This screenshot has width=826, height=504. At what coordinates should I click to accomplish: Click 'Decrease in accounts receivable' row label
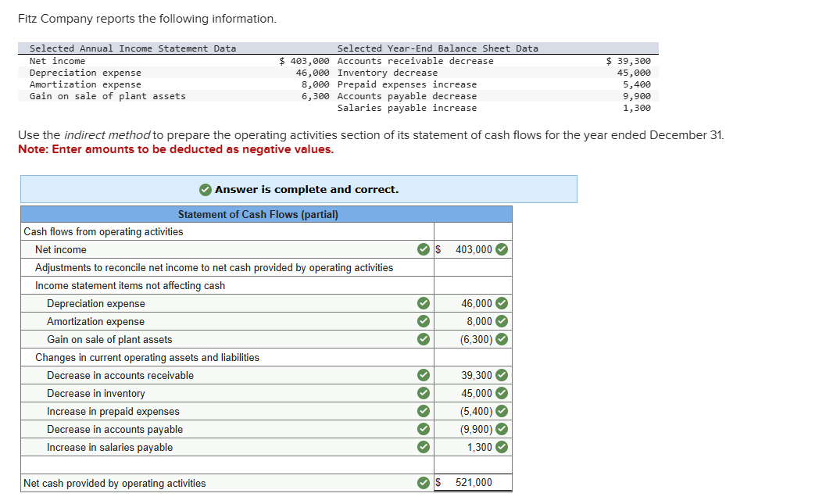click(120, 375)
